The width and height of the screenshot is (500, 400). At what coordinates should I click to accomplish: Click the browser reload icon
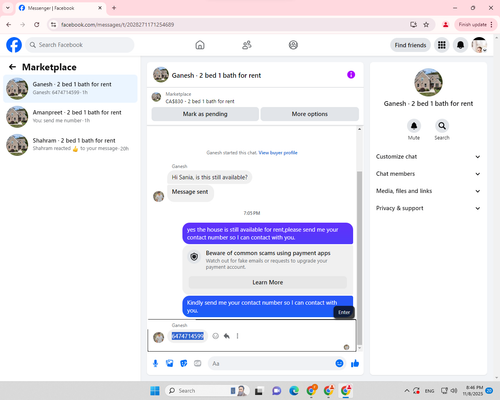(x=37, y=25)
